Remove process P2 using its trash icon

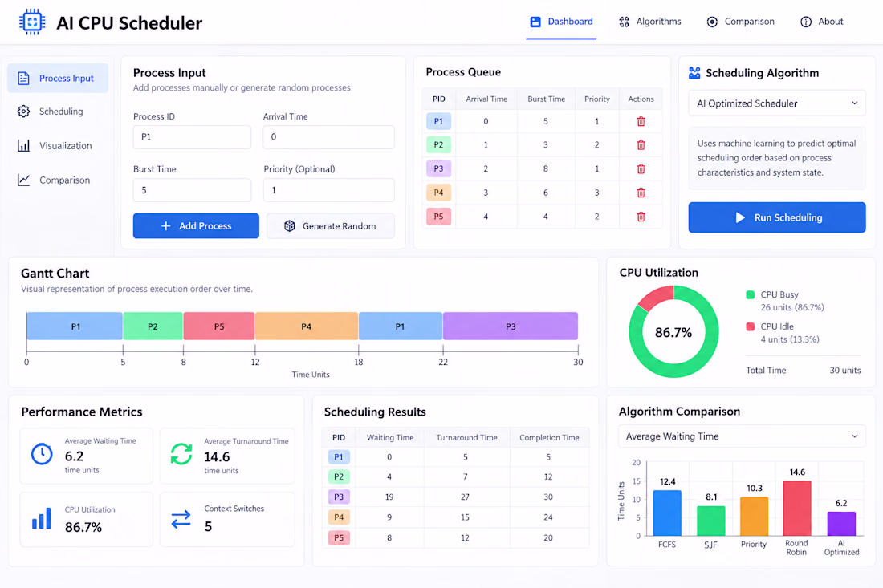(x=641, y=145)
